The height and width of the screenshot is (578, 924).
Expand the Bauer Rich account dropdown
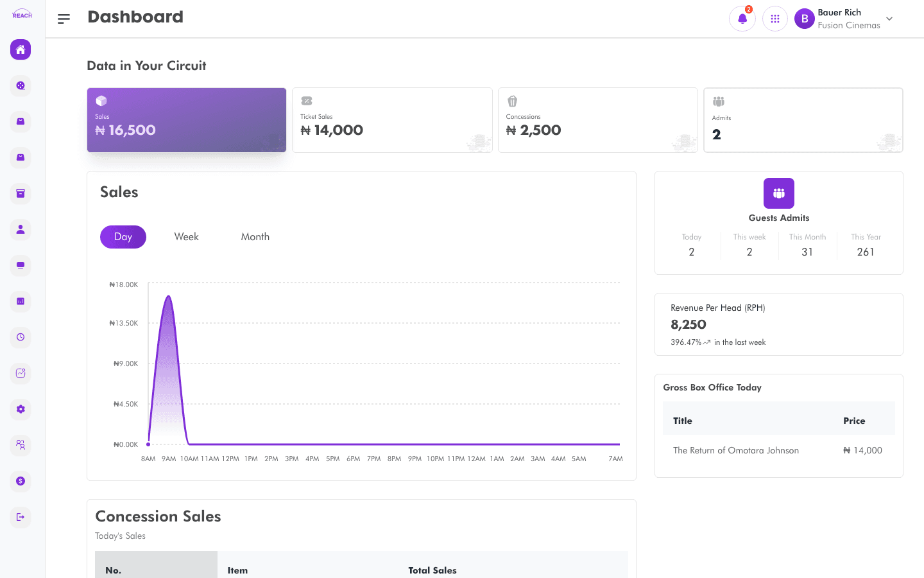tap(889, 19)
